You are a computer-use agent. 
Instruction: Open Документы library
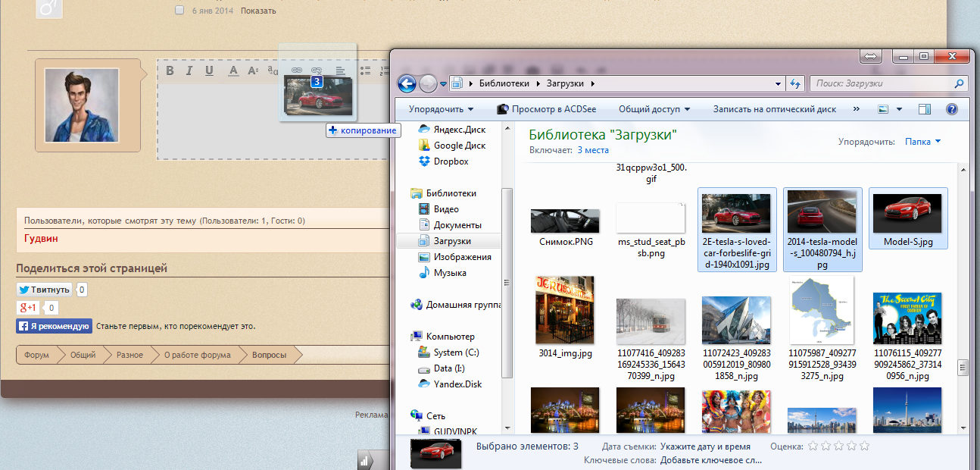pyautogui.click(x=451, y=225)
